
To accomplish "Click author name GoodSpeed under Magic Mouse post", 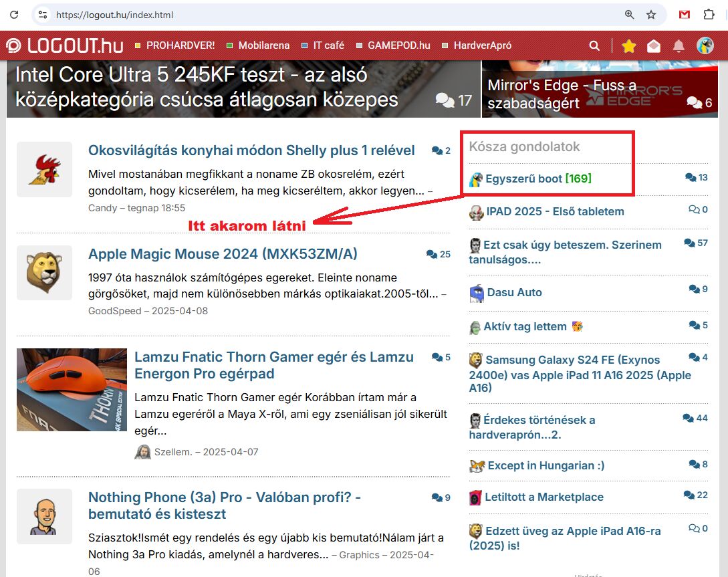I will coord(115,311).
